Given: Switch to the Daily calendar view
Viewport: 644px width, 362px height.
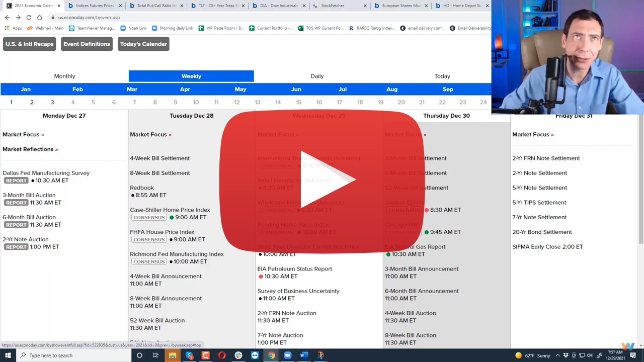Looking at the screenshot, I should (317, 76).
